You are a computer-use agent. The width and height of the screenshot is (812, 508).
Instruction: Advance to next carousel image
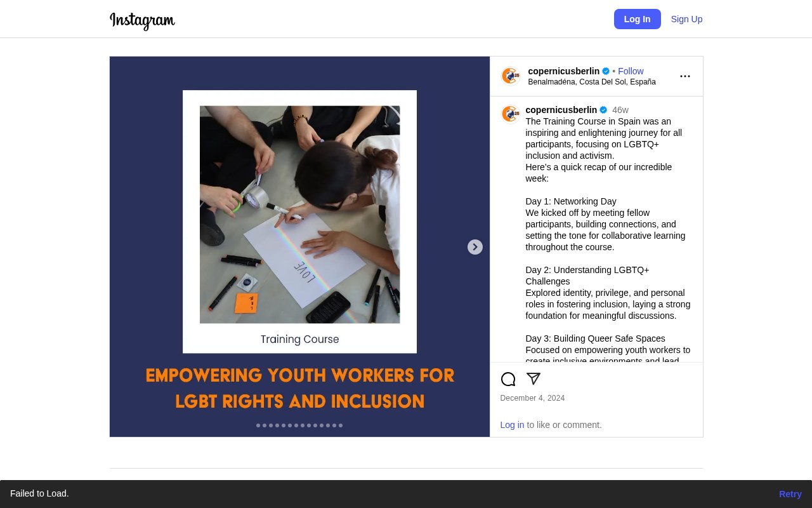[x=475, y=247]
